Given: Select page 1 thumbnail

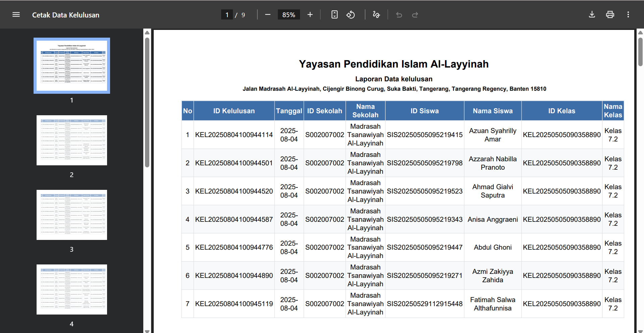Looking at the screenshot, I should click(72, 66).
